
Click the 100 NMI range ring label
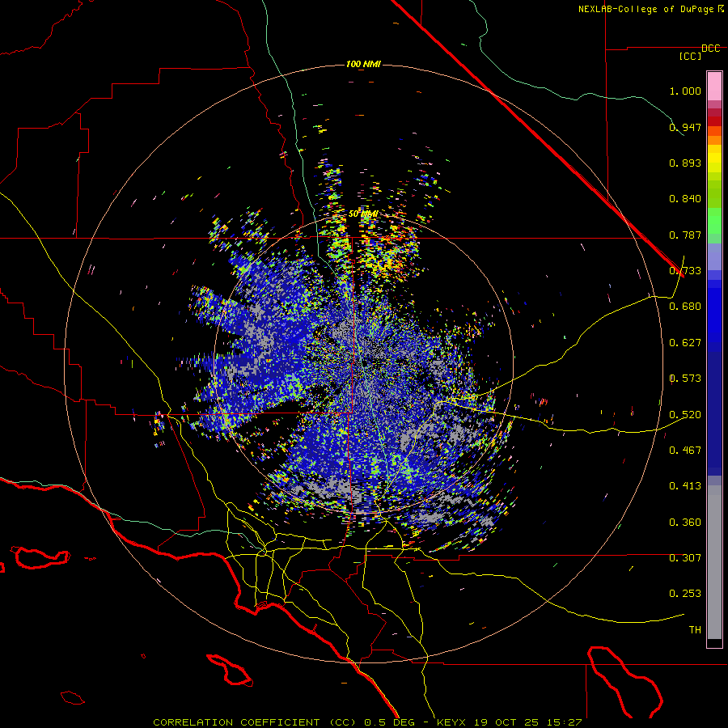coord(363,64)
